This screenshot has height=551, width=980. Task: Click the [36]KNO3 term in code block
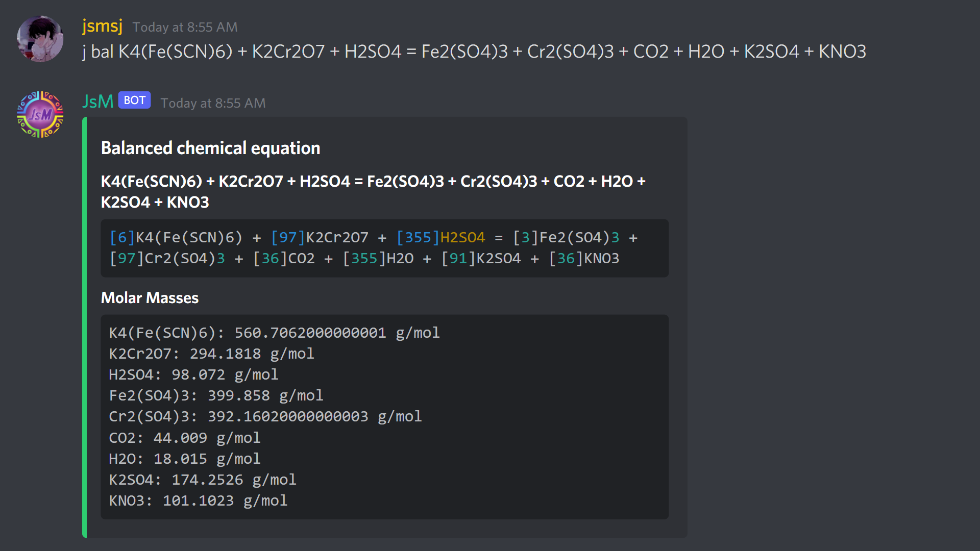[584, 258]
